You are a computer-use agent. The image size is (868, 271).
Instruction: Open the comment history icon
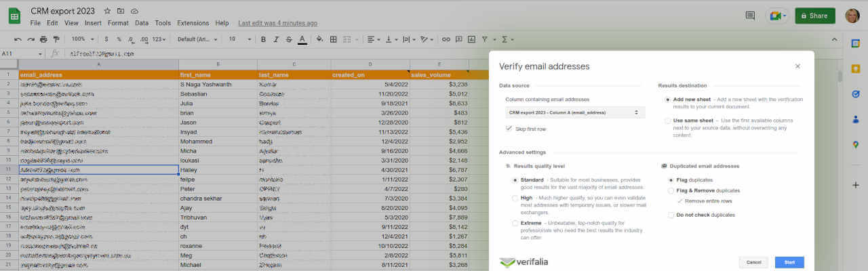(750, 16)
